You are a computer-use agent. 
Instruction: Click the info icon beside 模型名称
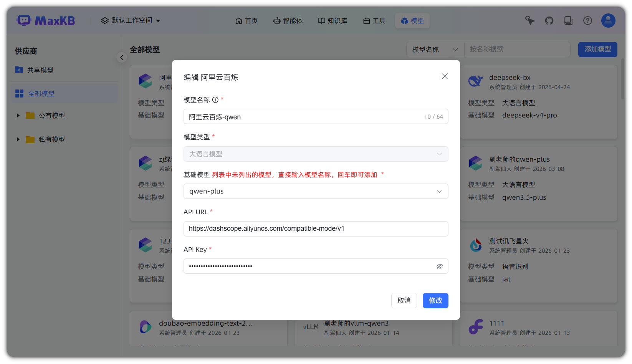click(215, 100)
